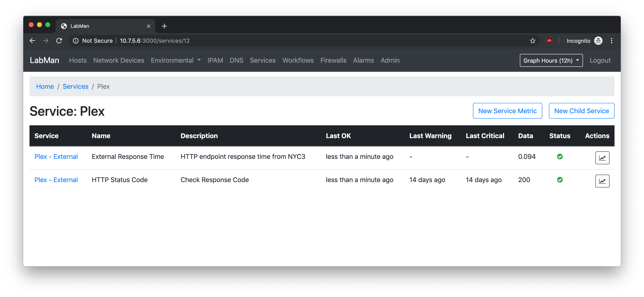Open graph for HTTP Status Code metric
Viewport: 644px width, 297px height.
click(x=602, y=181)
